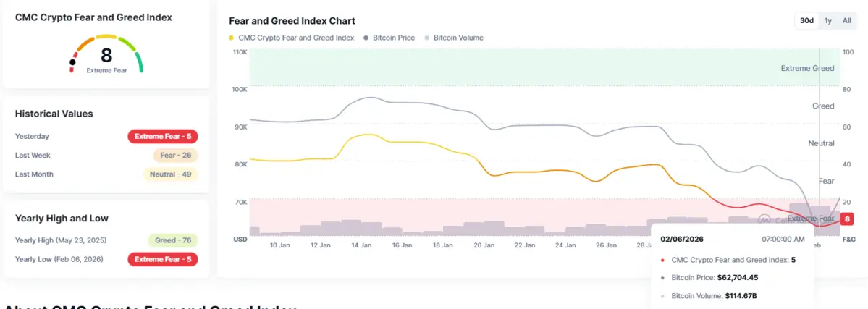Click the Fear - 26 last week badge
Viewport: 868px width, 309px height.
175,155
